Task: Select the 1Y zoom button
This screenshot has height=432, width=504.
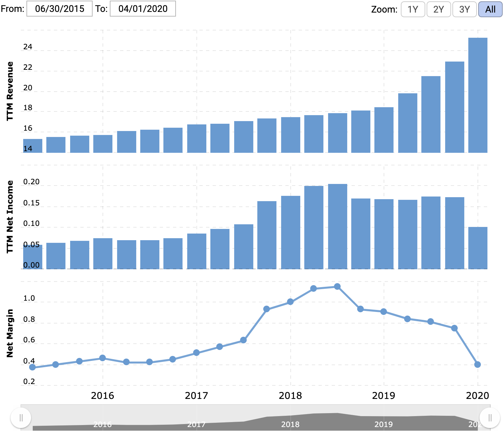Action: pos(413,9)
